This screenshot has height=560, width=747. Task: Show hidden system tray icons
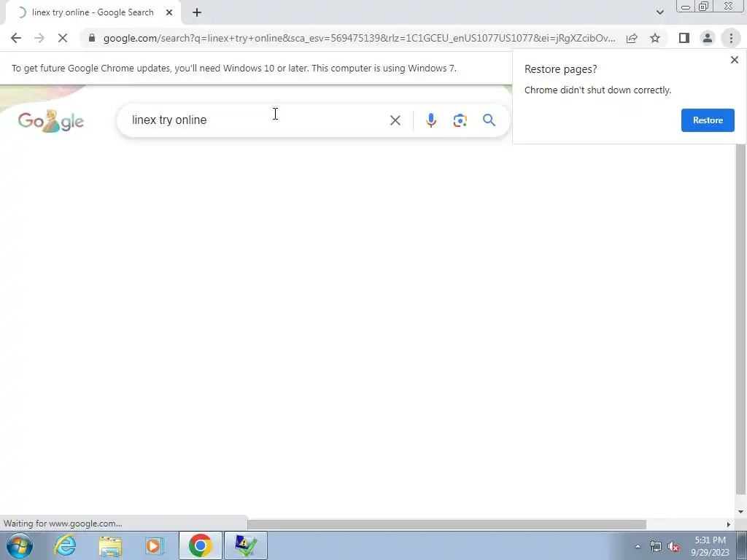point(638,546)
